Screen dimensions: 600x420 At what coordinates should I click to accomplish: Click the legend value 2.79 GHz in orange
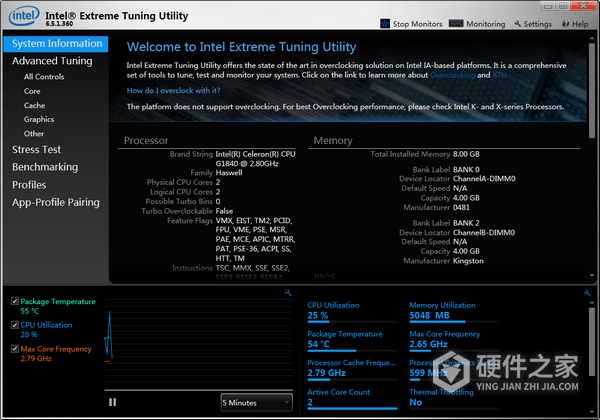tap(36, 358)
